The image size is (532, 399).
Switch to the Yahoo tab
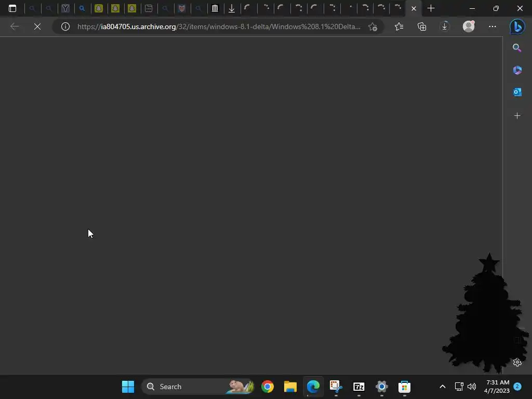point(65,8)
